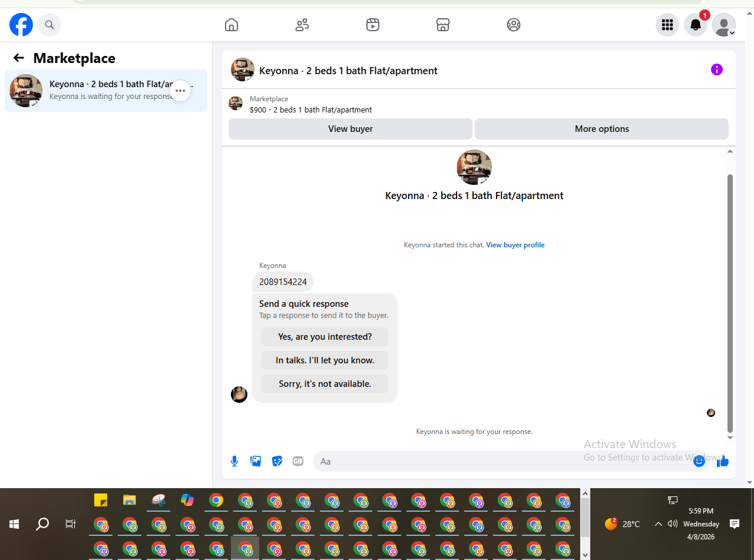Open the volume speaker control
Viewport: 754px width, 560px height.
coord(673,524)
